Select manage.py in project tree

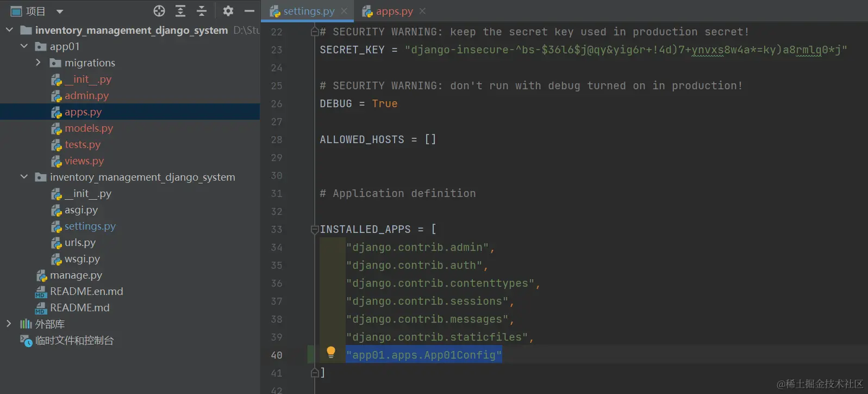tap(76, 275)
